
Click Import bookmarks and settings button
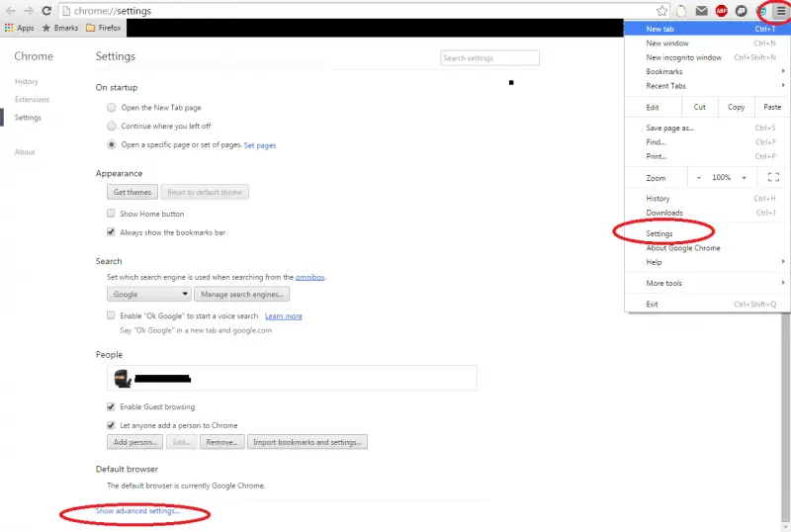(x=307, y=442)
